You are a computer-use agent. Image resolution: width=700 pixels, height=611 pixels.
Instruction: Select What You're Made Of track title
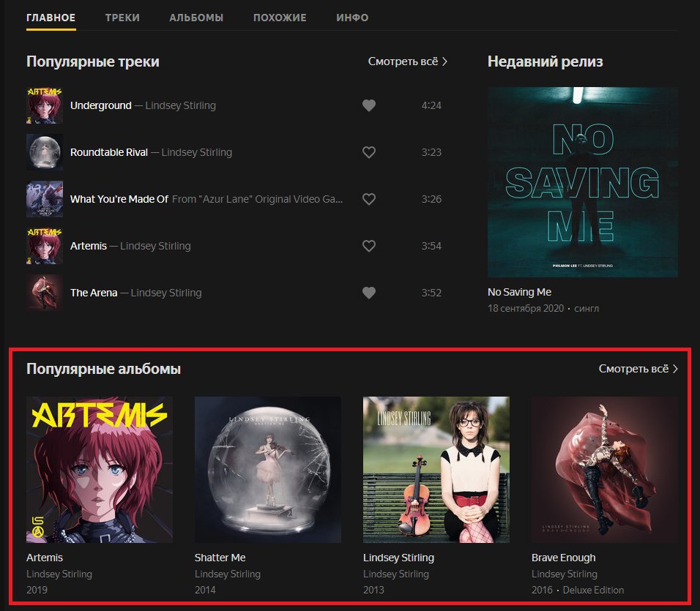pyautogui.click(x=119, y=199)
